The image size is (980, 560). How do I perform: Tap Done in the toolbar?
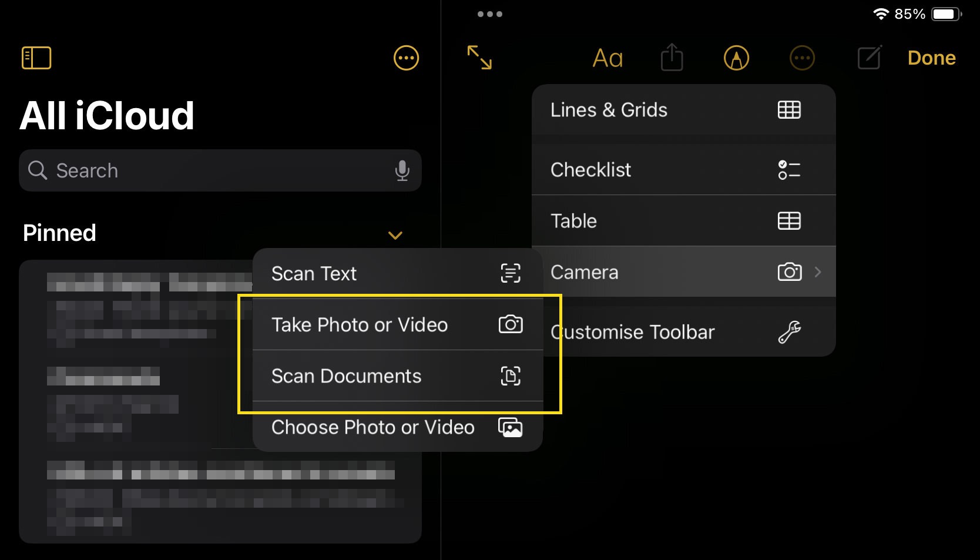pos(931,58)
